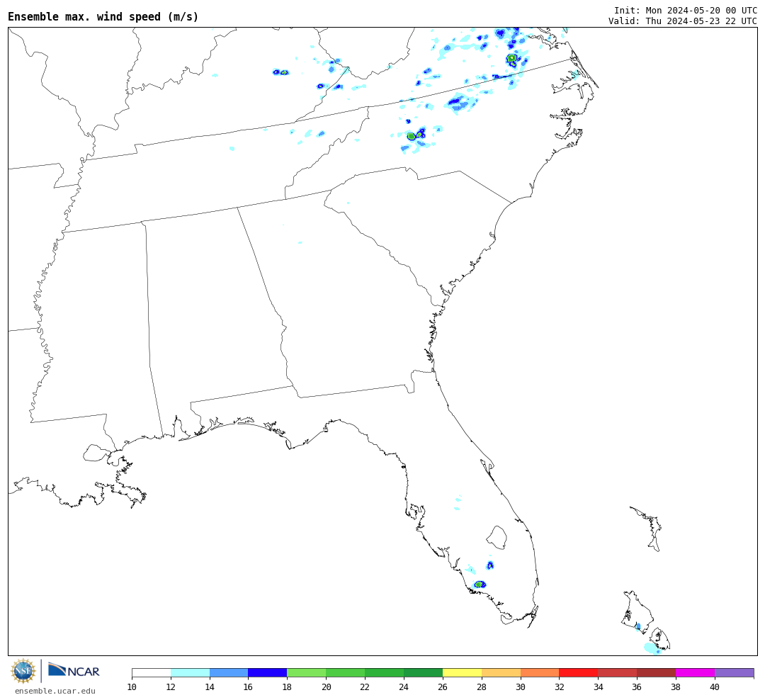The width and height of the screenshot is (765, 700).
Task: Click the colorbar tick label '26'
Action: 443,687
